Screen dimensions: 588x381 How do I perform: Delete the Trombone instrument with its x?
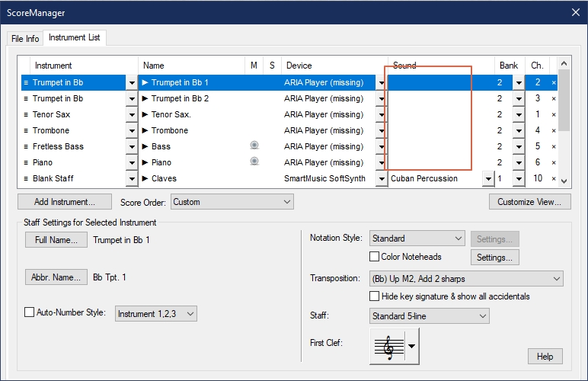[x=554, y=130]
